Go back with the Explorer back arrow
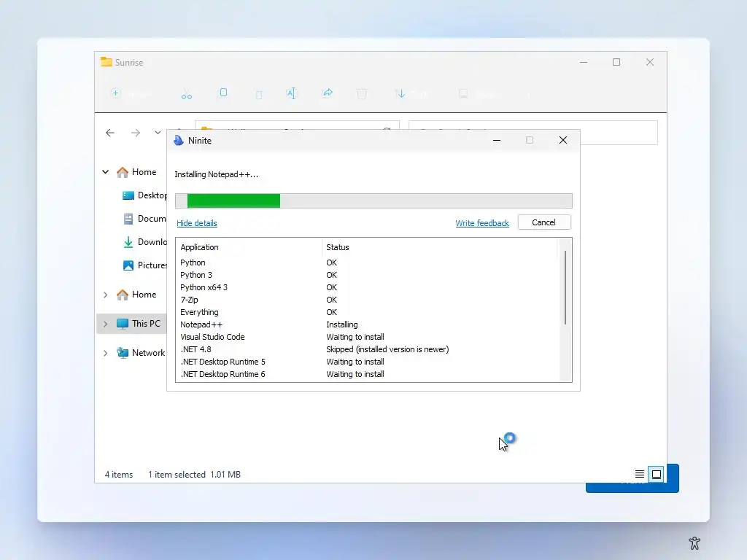 (110, 133)
